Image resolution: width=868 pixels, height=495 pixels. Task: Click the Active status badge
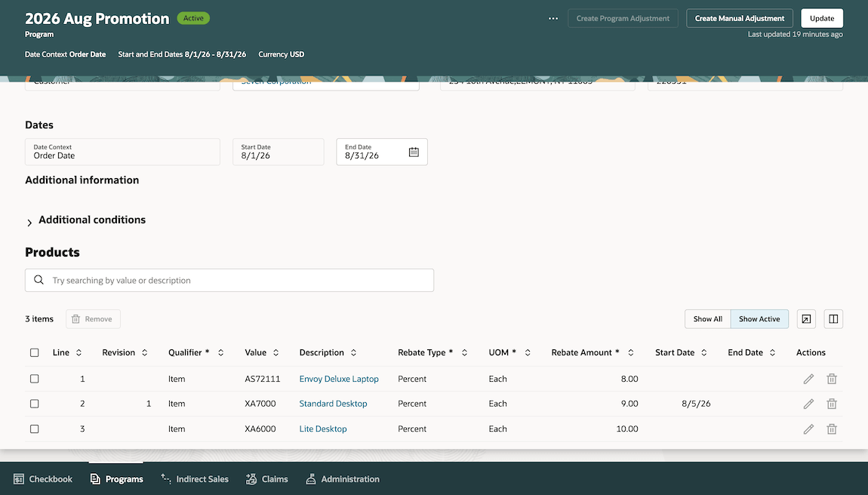(193, 18)
